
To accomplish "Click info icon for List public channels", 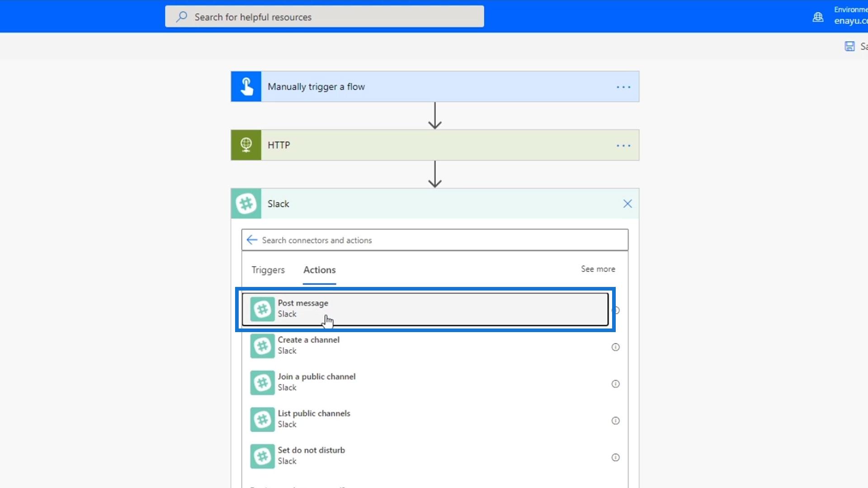I will pyautogui.click(x=615, y=421).
